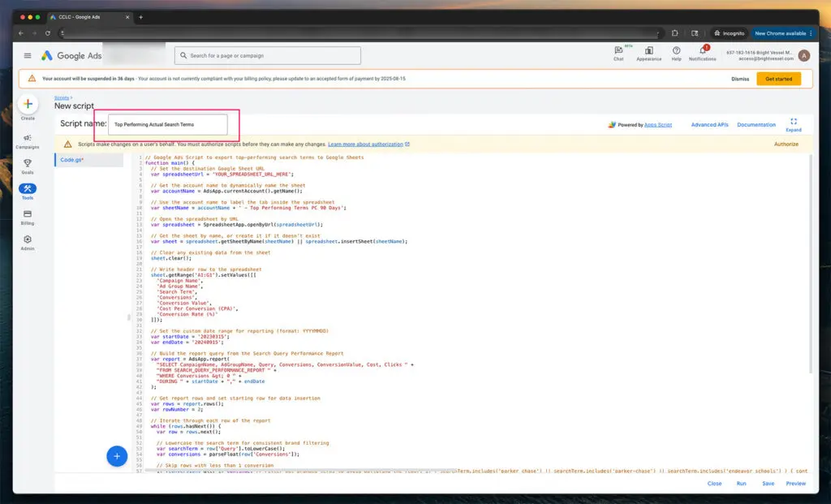Open the Admin gear icon
Image resolution: width=831 pixels, height=504 pixels.
pos(28,239)
